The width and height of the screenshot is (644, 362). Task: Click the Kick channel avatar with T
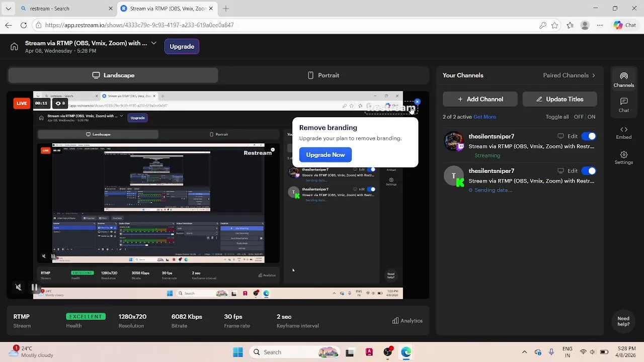(454, 176)
